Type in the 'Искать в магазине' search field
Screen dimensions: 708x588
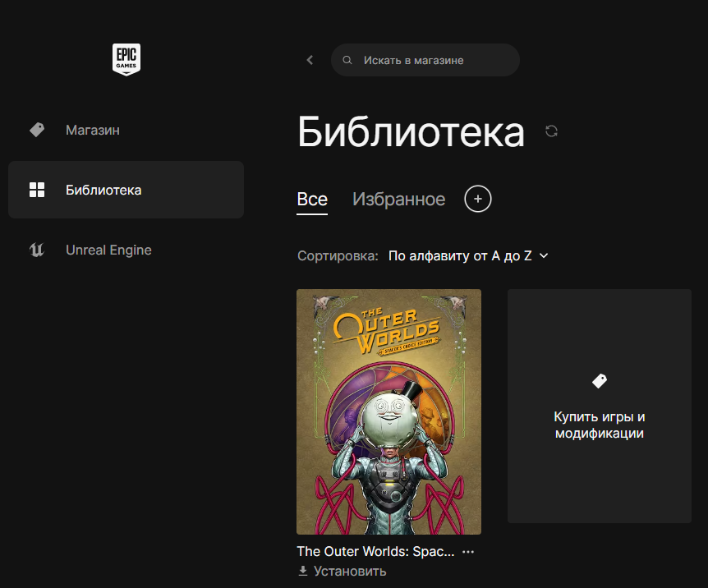[435, 60]
